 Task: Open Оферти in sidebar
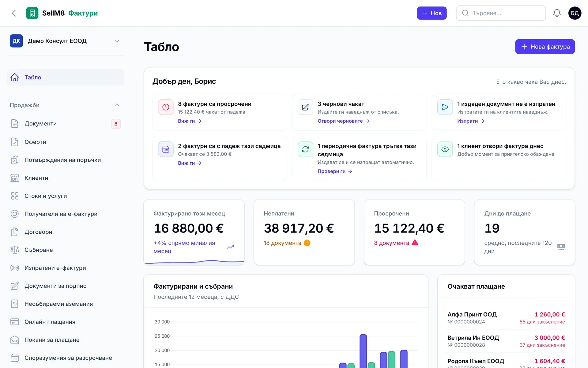(65, 142)
